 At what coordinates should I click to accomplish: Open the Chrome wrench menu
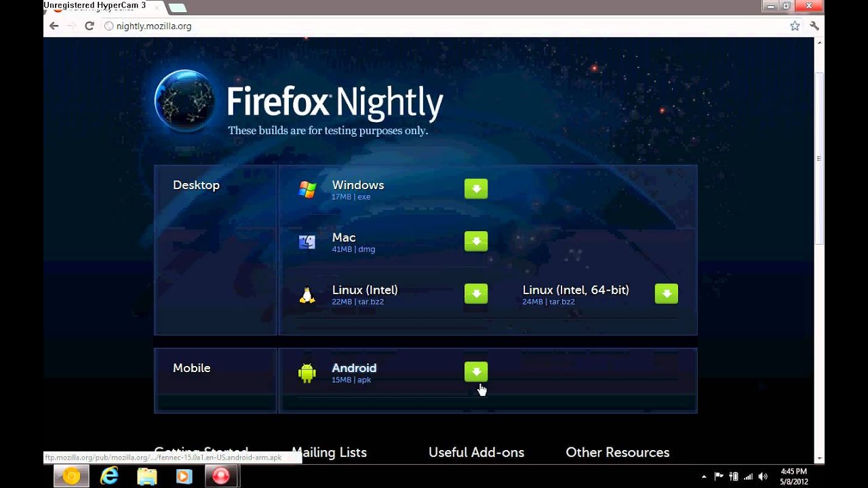[x=814, y=26]
